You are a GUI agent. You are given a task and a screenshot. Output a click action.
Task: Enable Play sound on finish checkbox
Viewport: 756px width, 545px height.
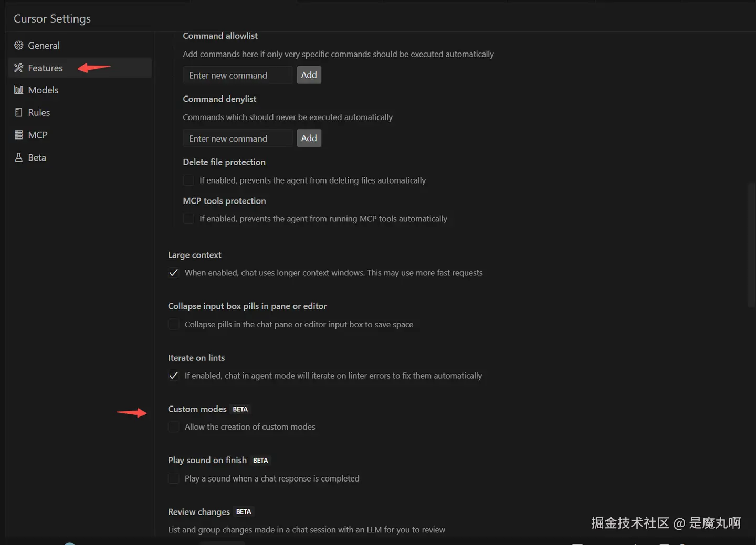(x=174, y=478)
